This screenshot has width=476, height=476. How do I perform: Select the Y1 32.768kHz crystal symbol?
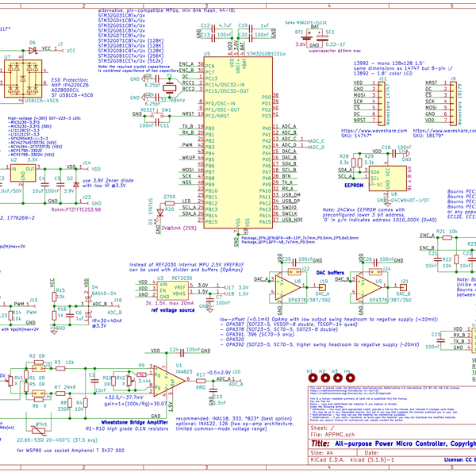click(x=169, y=88)
